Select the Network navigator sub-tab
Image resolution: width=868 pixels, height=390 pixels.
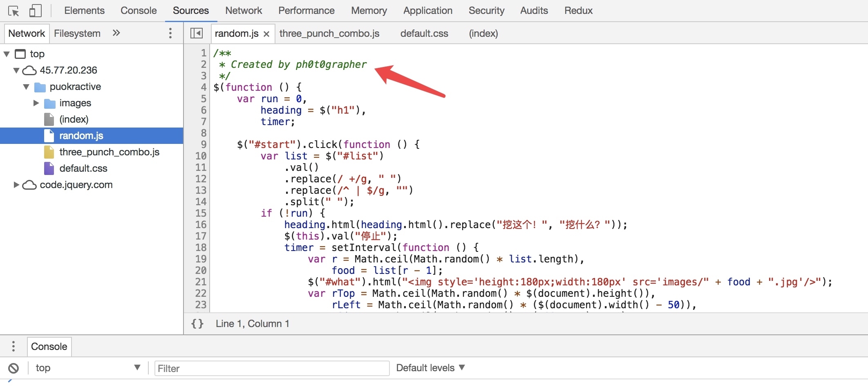pos(27,34)
